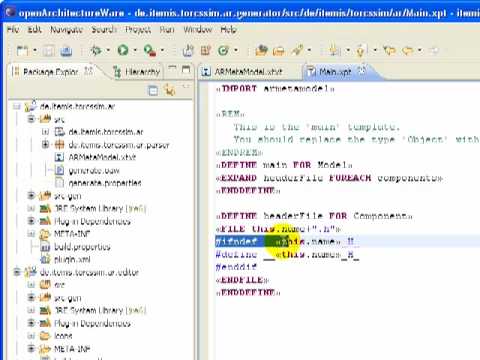Open the Navigate menu
Screen dimensions: 480x360
[66, 30]
